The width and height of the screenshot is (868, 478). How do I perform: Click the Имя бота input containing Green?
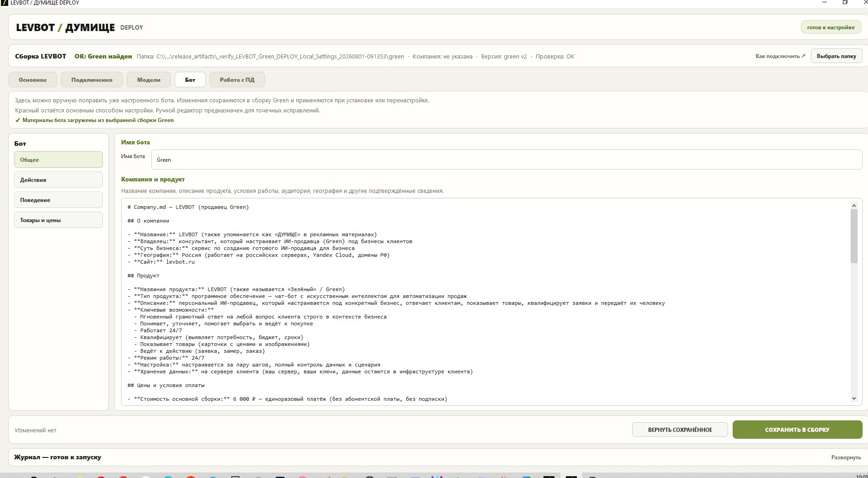click(x=506, y=159)
